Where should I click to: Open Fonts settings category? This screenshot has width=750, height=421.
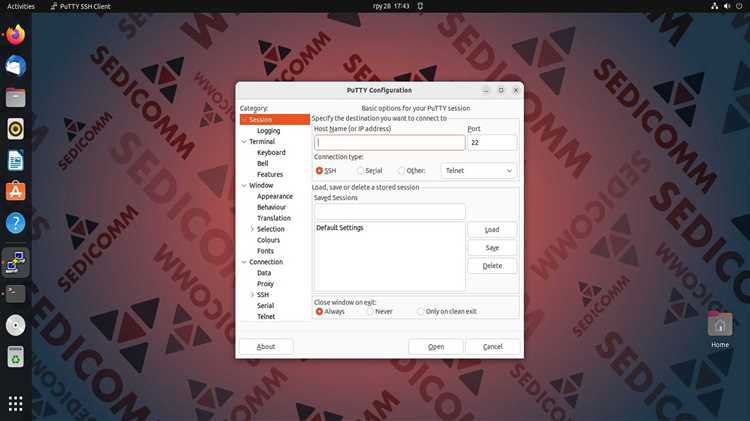tap(265, 251)
